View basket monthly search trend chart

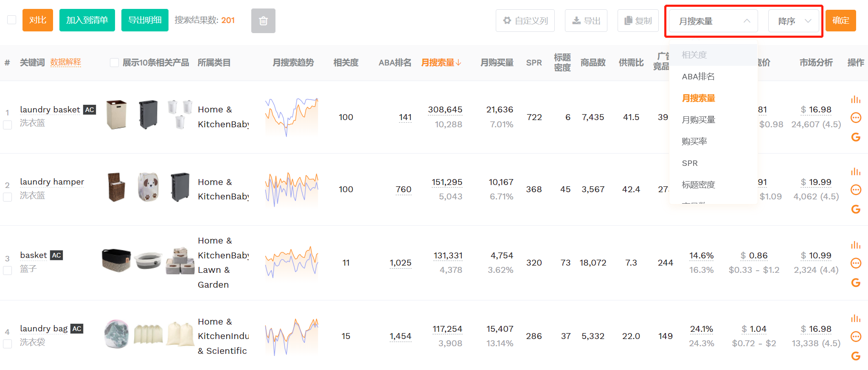(292, 263)
